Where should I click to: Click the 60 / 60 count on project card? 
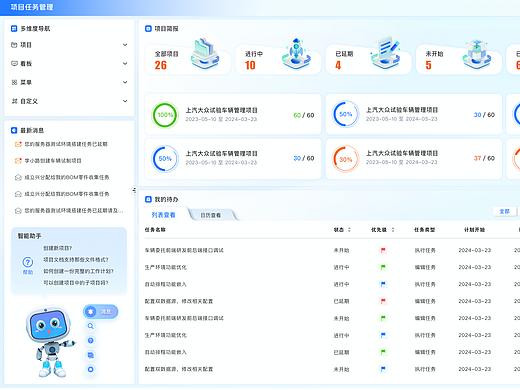click(x=304, y=115)
